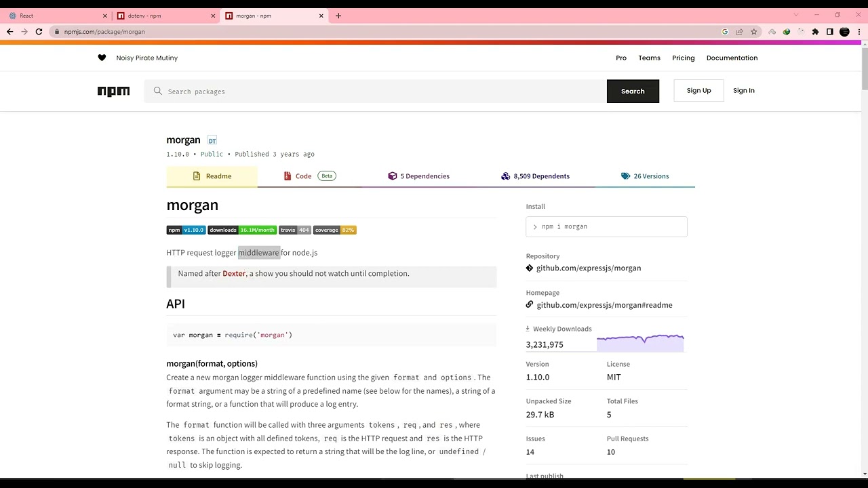Click the coverage 82% badge
868x488 pixels.
click(x=335, y=230)
